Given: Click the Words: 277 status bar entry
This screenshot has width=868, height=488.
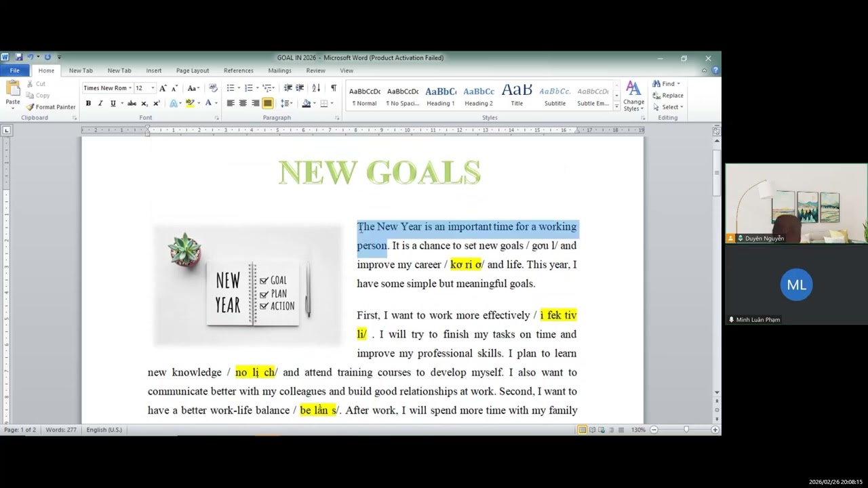Looking at the screenshot, I should click(x=61, y=430).
